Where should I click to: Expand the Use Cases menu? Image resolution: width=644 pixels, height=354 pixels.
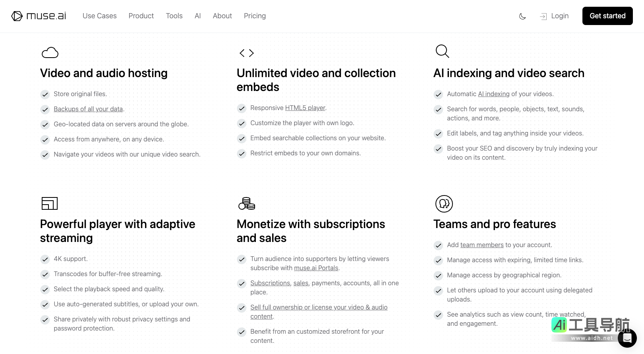[100, 16]
